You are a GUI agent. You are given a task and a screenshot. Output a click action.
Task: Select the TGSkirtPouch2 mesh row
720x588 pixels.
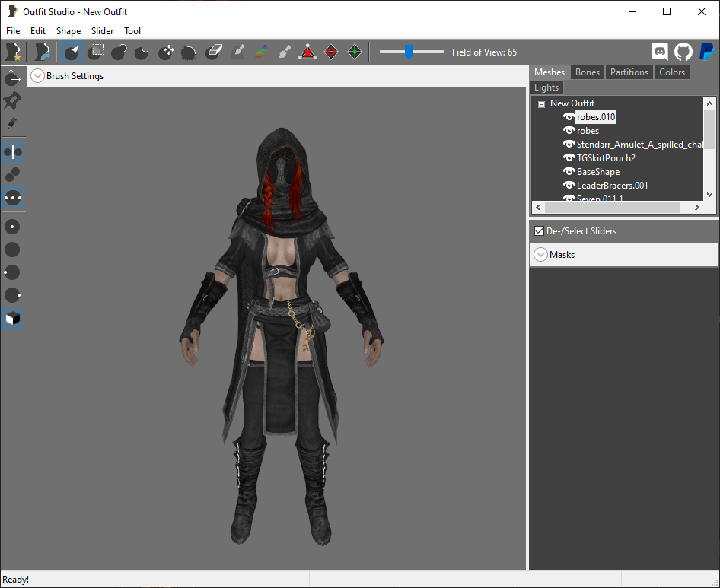click(606, 158)
